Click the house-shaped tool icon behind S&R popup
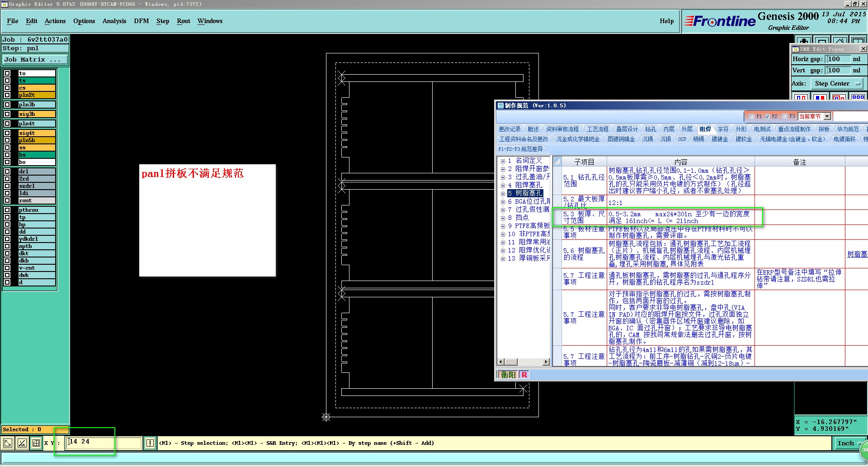This screenshot has height=467, width=868. point(803,40)
